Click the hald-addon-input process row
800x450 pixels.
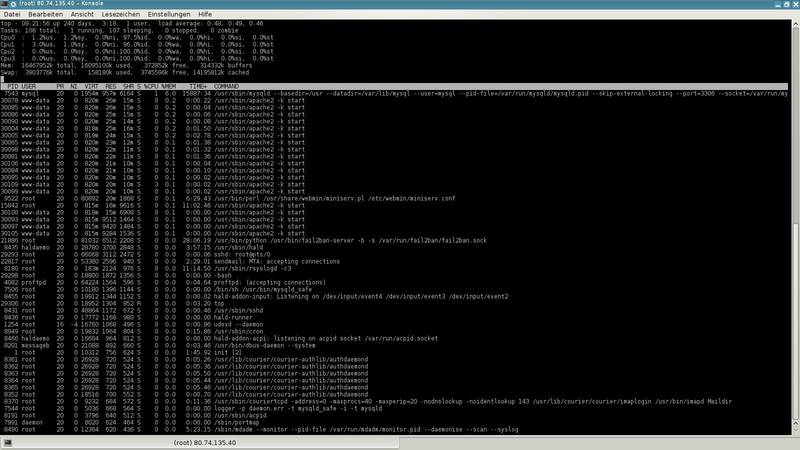(255, 296)
